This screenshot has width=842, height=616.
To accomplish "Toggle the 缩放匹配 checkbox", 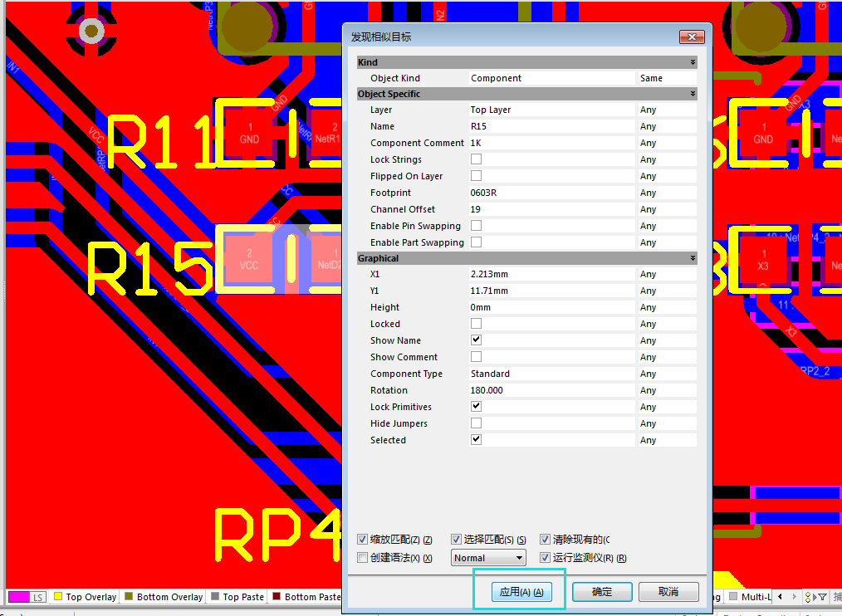I will (x=362, y=540).
